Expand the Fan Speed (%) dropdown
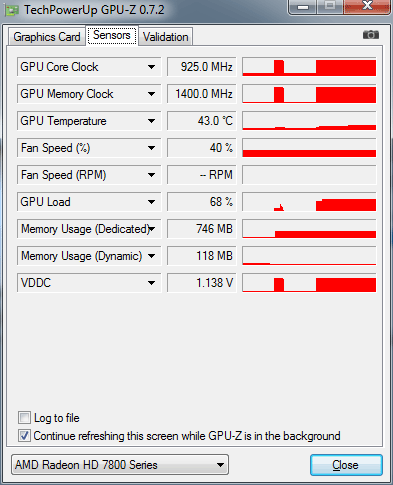 (151, 148)
